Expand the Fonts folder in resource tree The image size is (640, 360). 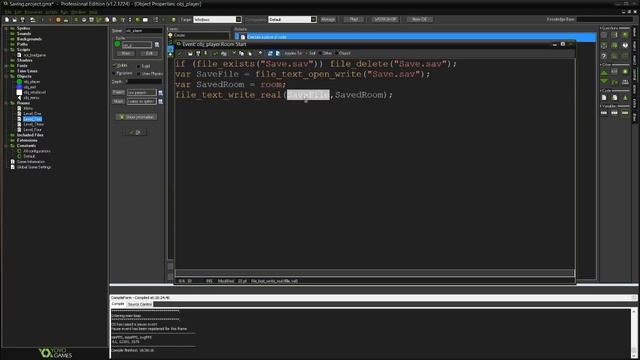coord(7,66)
